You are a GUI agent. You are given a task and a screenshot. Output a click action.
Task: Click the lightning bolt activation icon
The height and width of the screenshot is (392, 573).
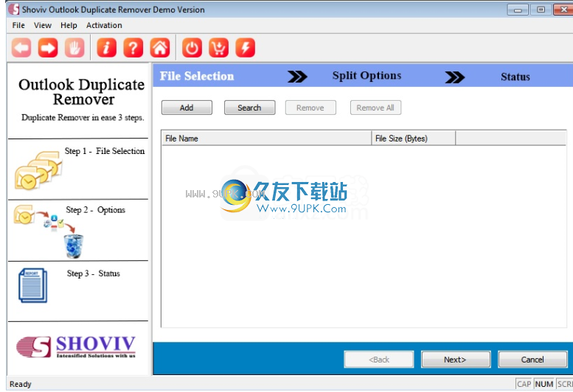pyautogui.click(x=246, y=48)
